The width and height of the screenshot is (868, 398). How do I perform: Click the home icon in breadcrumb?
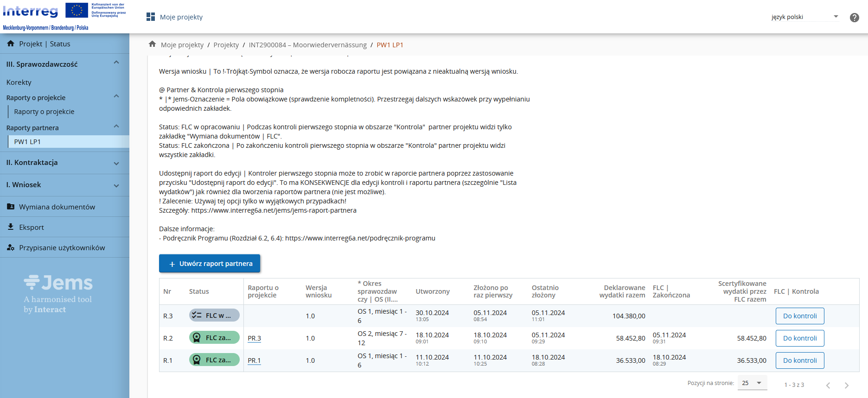click(152, 44)
